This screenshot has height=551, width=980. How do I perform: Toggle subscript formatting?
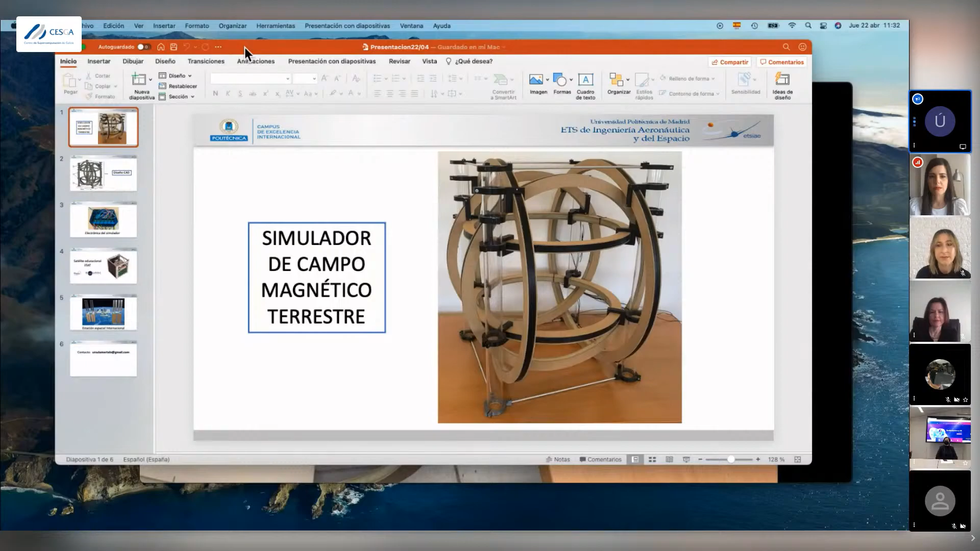pos(278,94)
